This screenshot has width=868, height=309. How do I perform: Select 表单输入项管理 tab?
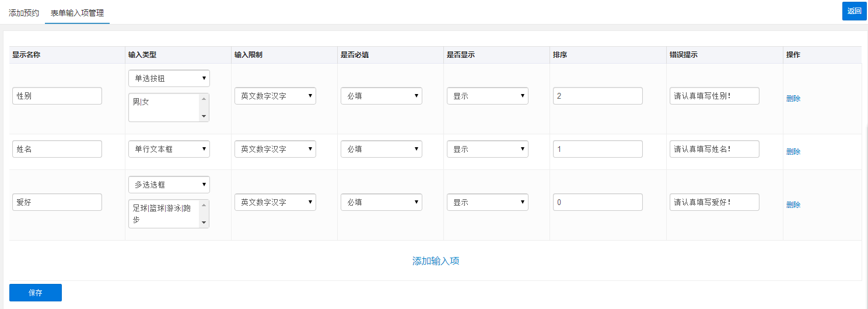pos(78,12)
